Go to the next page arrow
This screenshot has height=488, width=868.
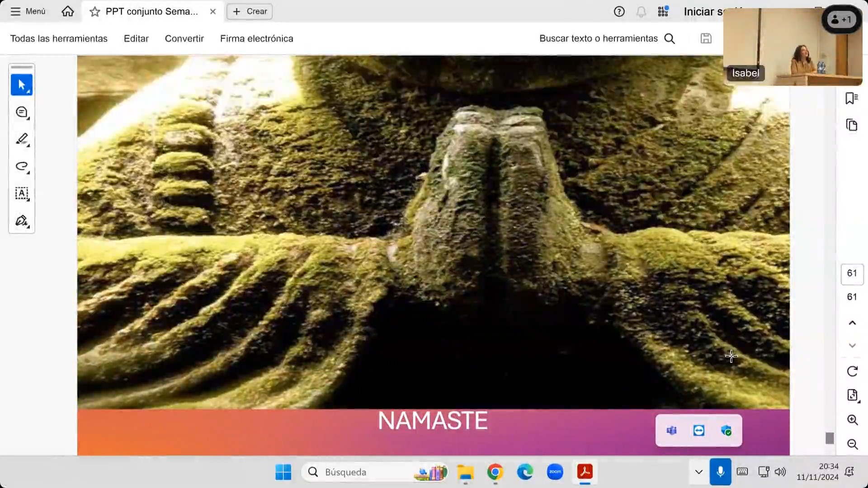(x=852, y=346)
